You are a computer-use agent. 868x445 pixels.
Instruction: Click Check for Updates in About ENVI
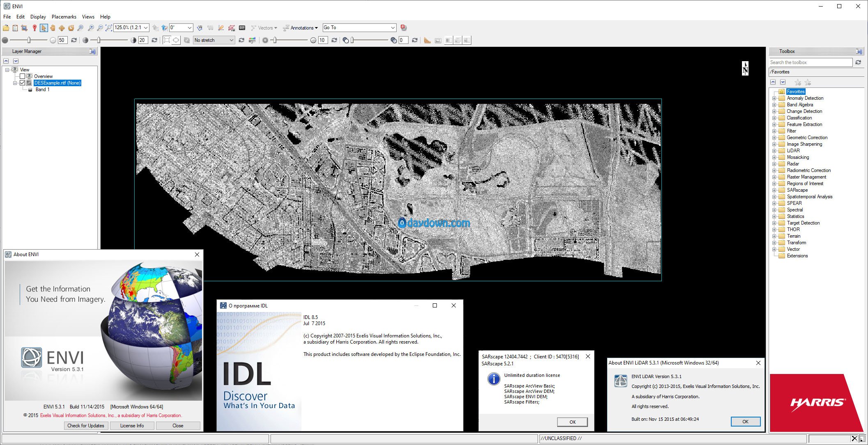86,426
